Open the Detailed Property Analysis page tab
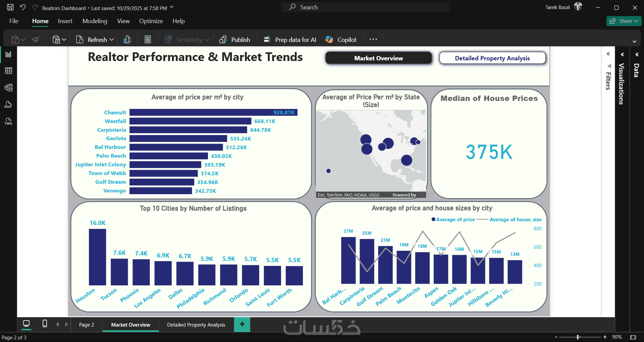Viewport: 644px width, 342px height. (196, 325)
